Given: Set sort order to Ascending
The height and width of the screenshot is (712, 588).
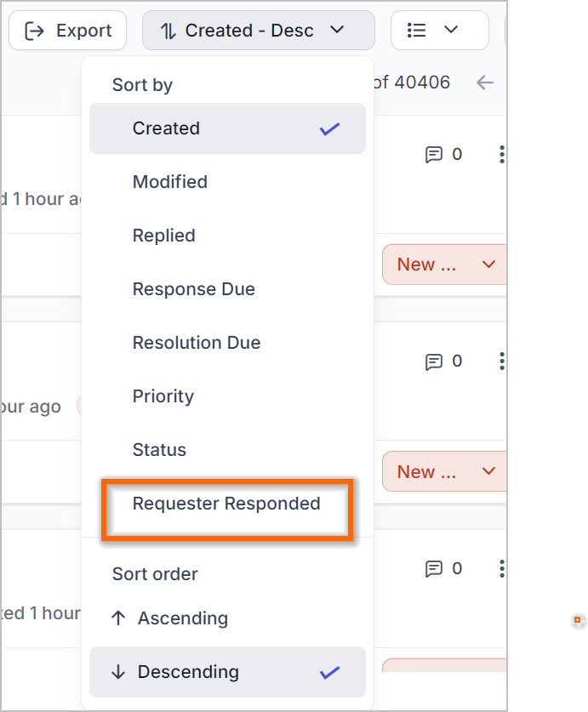Looking at the screenshot, I should (227, 618).
